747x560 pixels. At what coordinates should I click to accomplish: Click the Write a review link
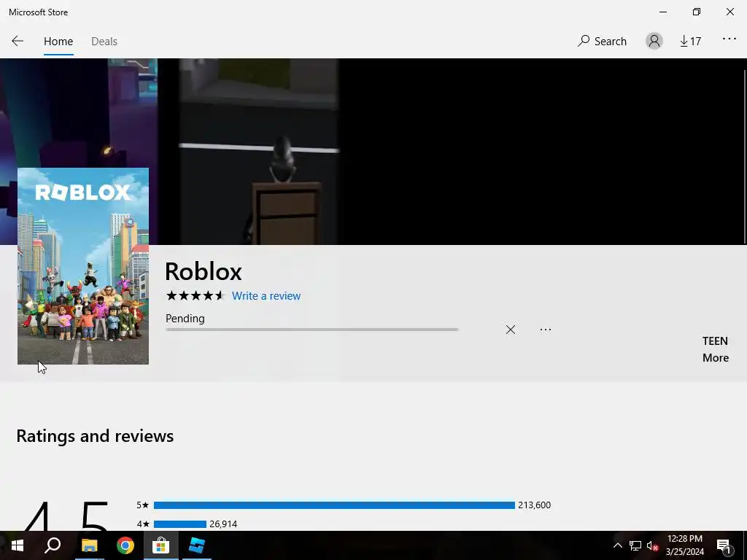(266, 296)
